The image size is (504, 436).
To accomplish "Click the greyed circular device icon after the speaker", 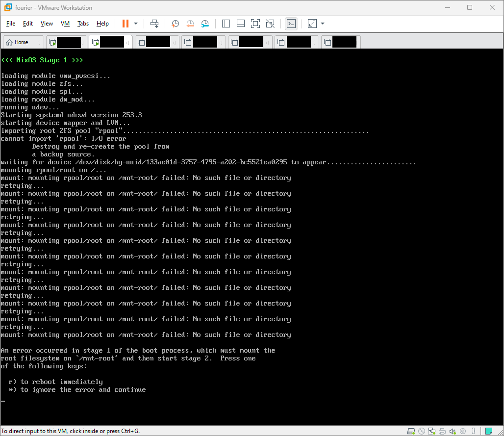I will click(463, 431).
